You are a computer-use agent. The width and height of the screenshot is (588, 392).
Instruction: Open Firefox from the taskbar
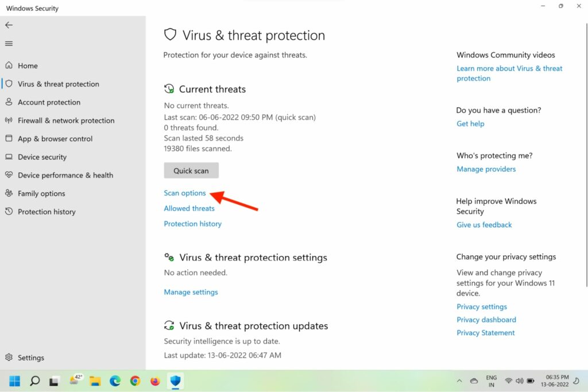pos(154,381)
